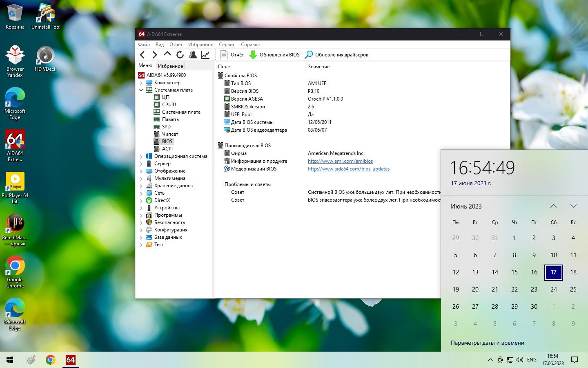Click the Chrome icon in the taskbar

coord(51,360)
